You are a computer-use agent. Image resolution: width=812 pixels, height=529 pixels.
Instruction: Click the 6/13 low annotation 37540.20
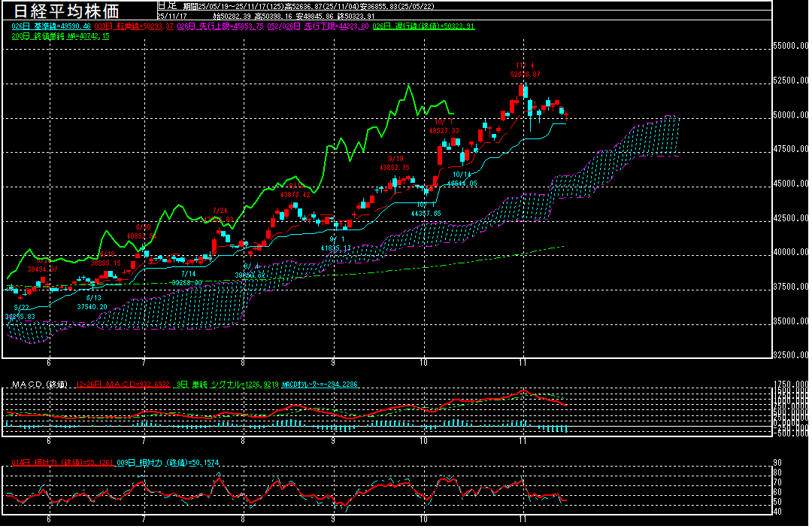[x=93, y=306]
